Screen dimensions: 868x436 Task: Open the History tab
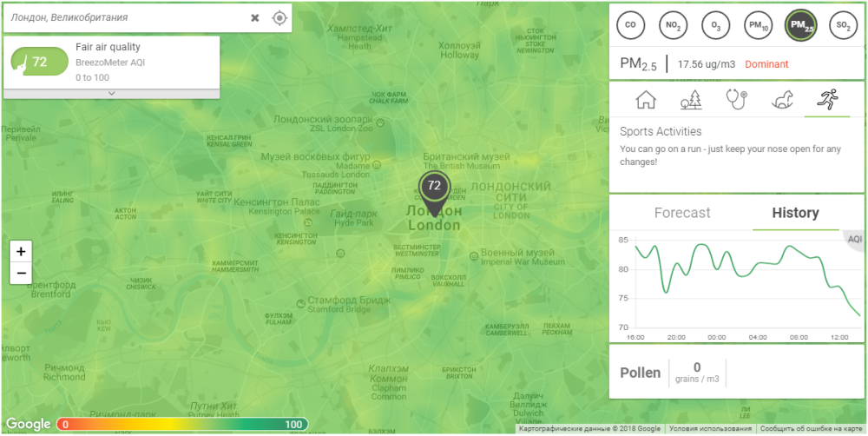795,213
